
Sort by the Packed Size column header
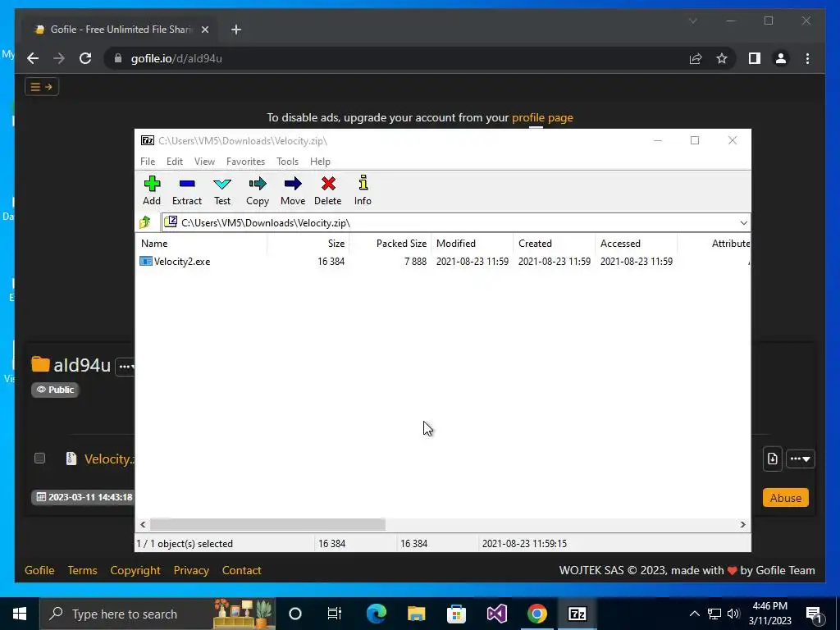click(390, 243)
